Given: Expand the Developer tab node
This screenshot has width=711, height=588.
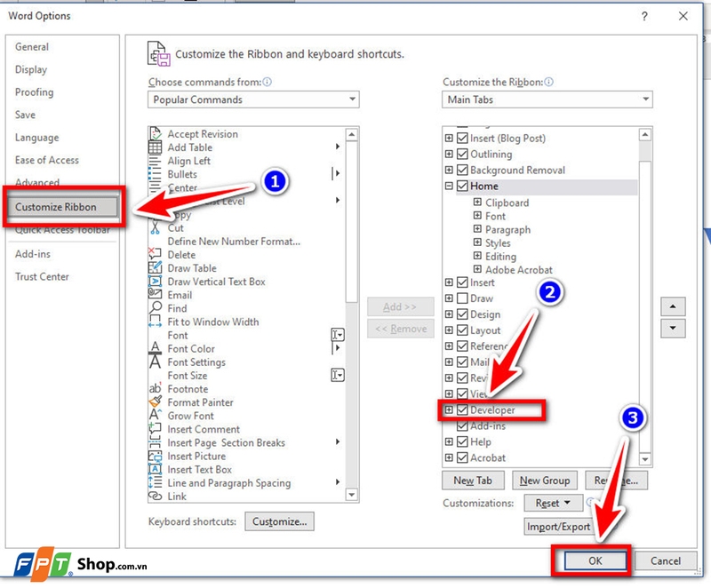Looking at the screenshot, I should click(449, 410).
